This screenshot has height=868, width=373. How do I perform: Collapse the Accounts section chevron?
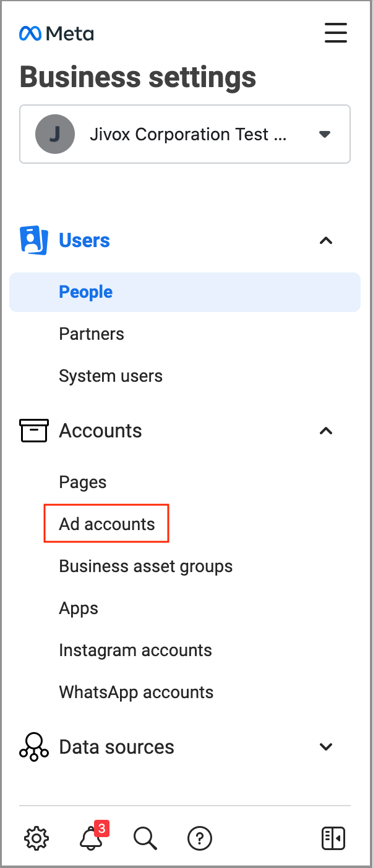click(326, 431)
